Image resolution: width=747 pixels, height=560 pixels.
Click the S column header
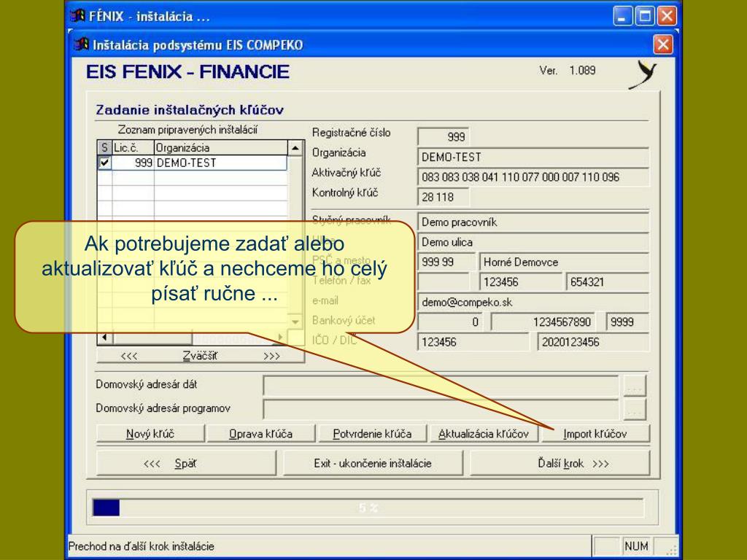click(x=104, y=147)
